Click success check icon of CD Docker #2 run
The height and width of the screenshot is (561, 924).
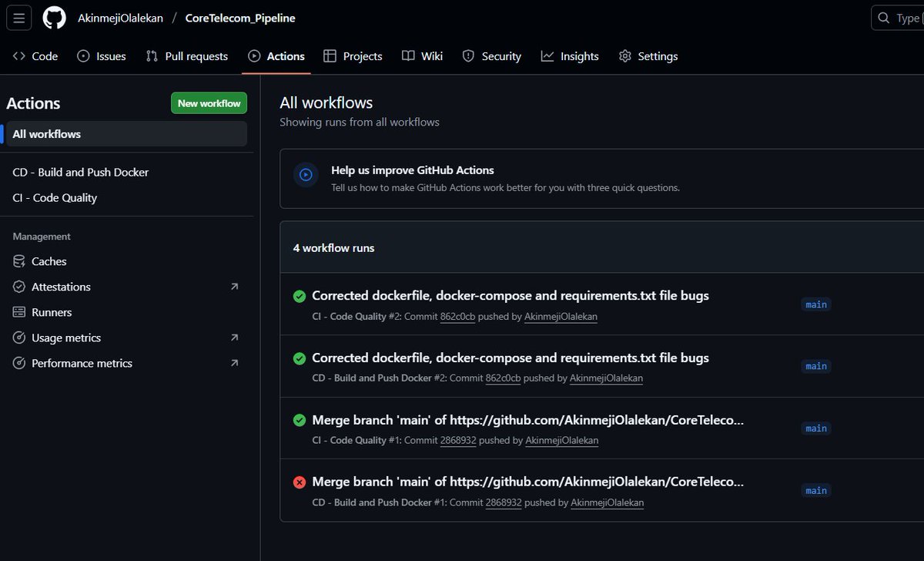[300, 358]
